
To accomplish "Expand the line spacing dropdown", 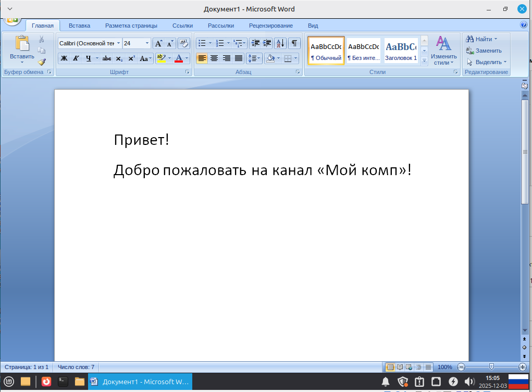I will [258, 58].
